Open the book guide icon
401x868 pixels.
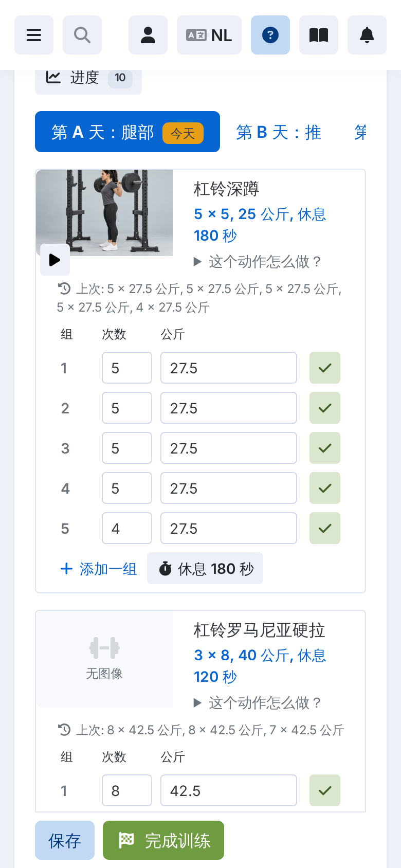click(319, 35)
